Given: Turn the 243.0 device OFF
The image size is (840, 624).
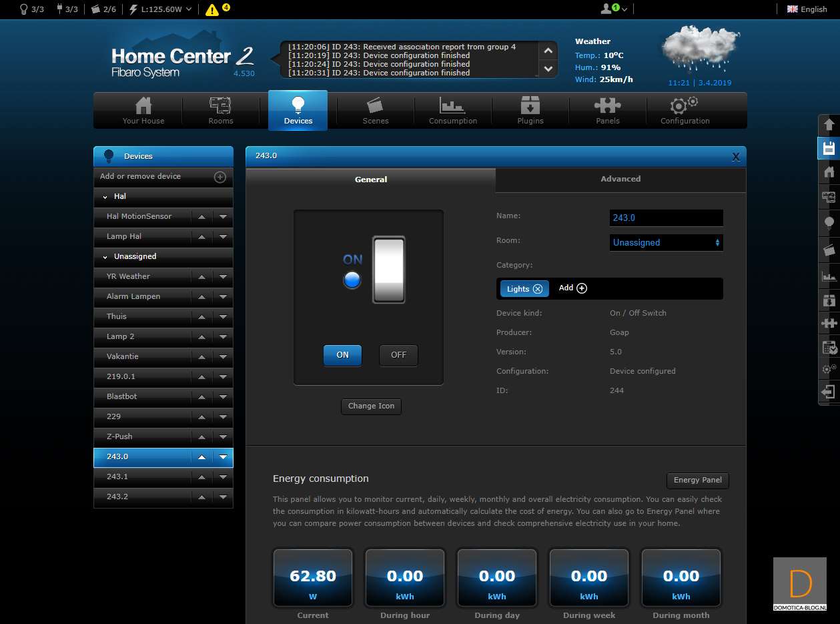Looking at the screenshot, I should point(398,355).
